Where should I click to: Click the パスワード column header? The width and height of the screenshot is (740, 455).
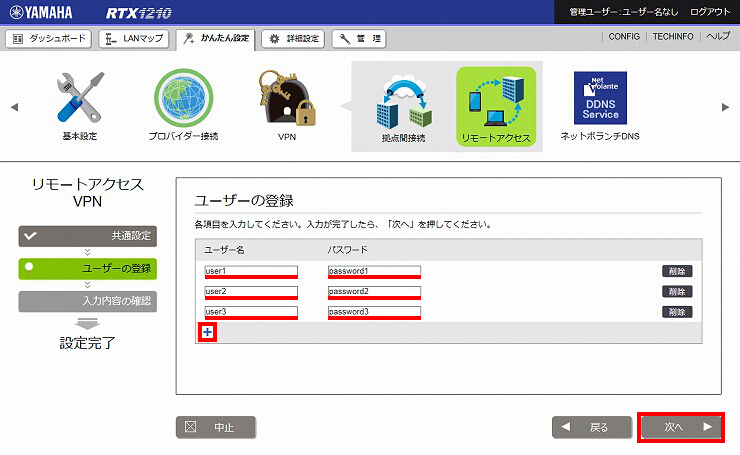(348, 250)
